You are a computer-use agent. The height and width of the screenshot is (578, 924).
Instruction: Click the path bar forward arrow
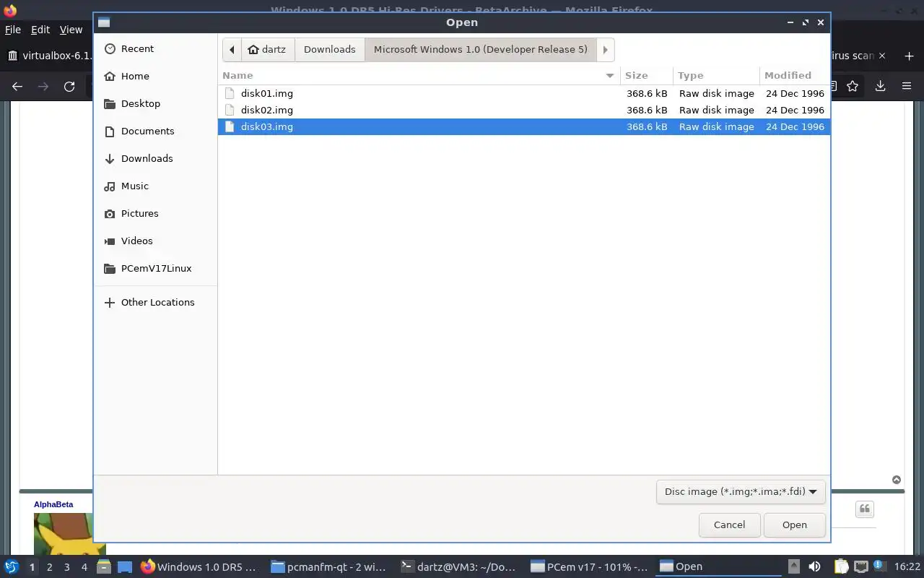click(605, 49)
